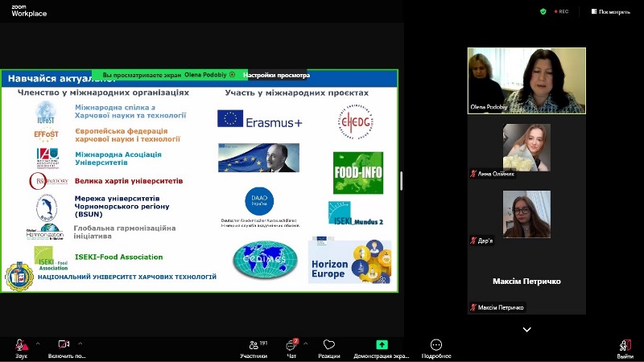Click the FOOD-INFO logo on slide

[358, 173]
